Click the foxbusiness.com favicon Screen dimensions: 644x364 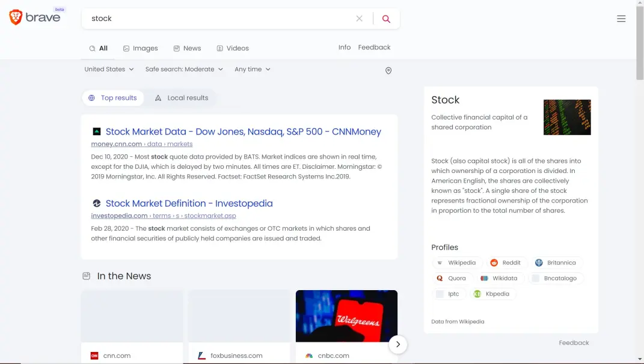coord(201,356)
